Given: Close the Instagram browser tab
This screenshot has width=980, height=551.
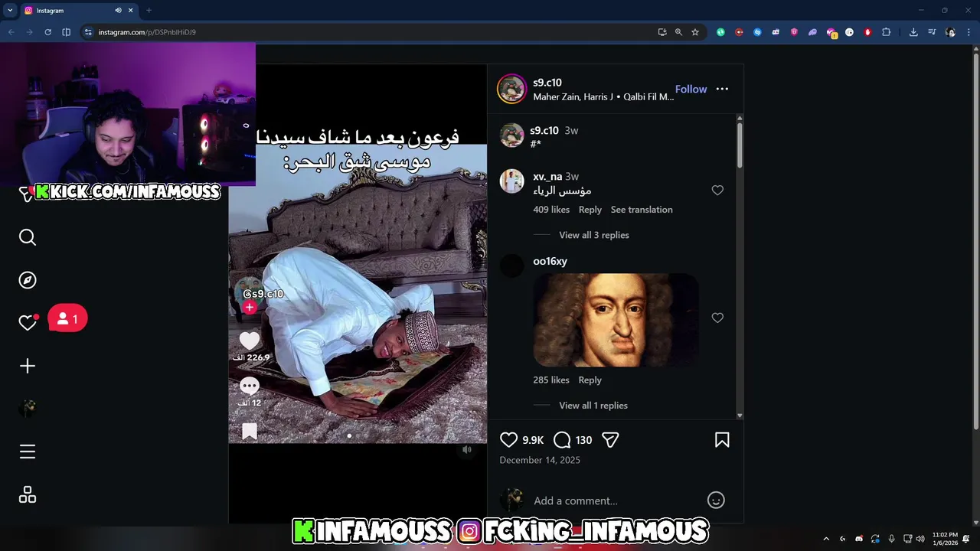Looking at the screenshot, I should click(131, 11).
